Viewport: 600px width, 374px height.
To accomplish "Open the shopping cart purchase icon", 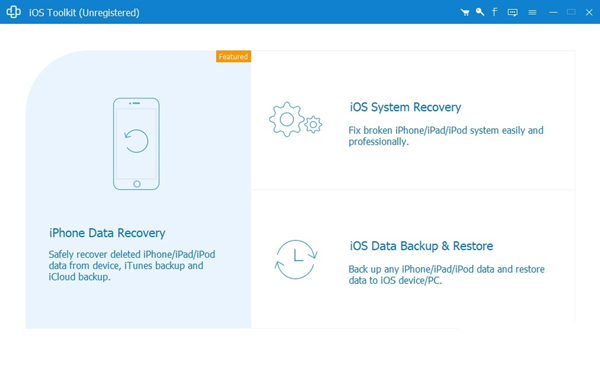I will coord(465,12).
